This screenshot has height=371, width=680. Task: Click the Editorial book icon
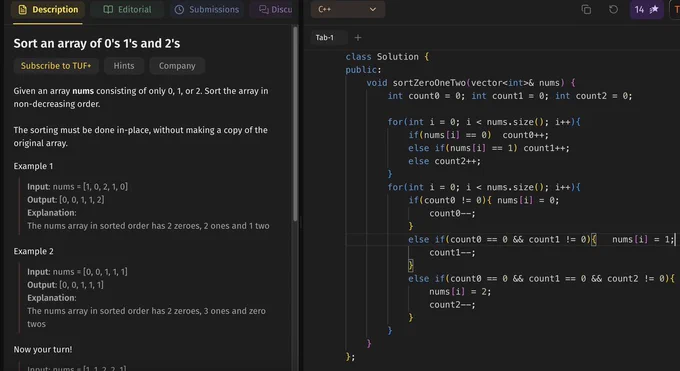point(108,10)
